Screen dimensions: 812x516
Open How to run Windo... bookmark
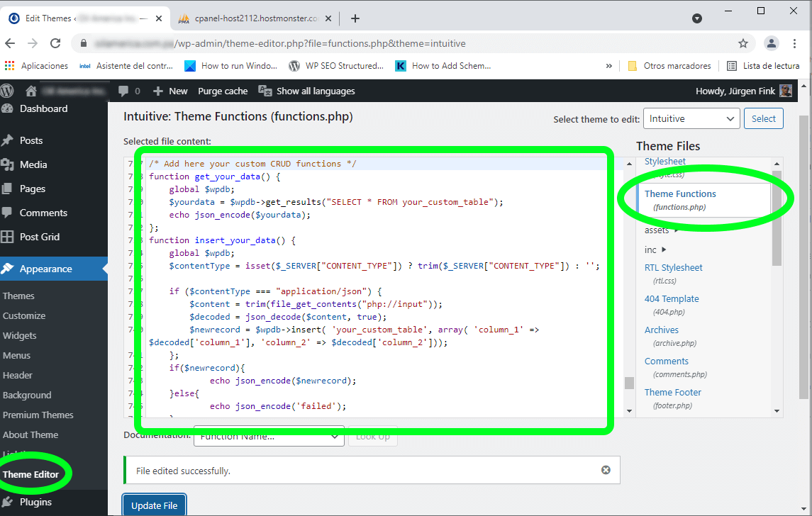coord(231,66)
